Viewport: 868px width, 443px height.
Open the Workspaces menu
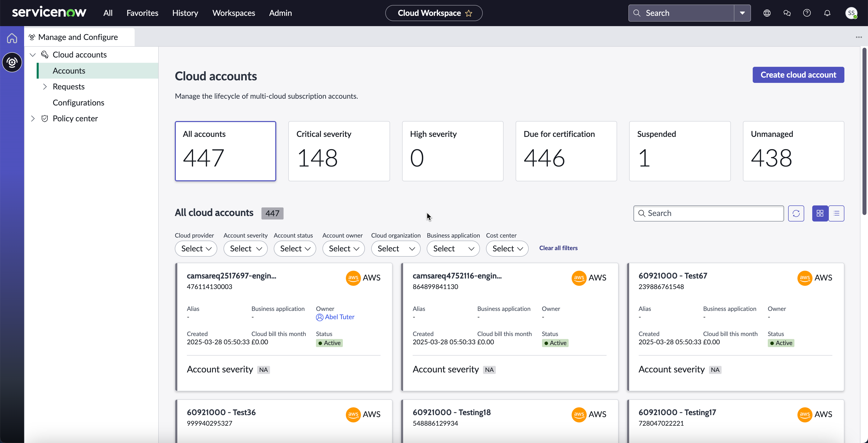coord(234,13)
